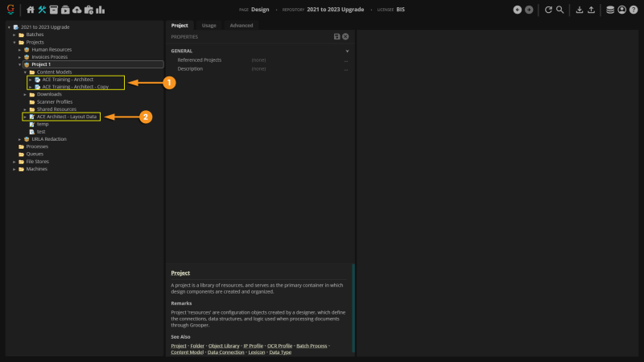The image size is (644, 362).
Task: Collapse the Project 1 arrow
Action: (19, 64)
